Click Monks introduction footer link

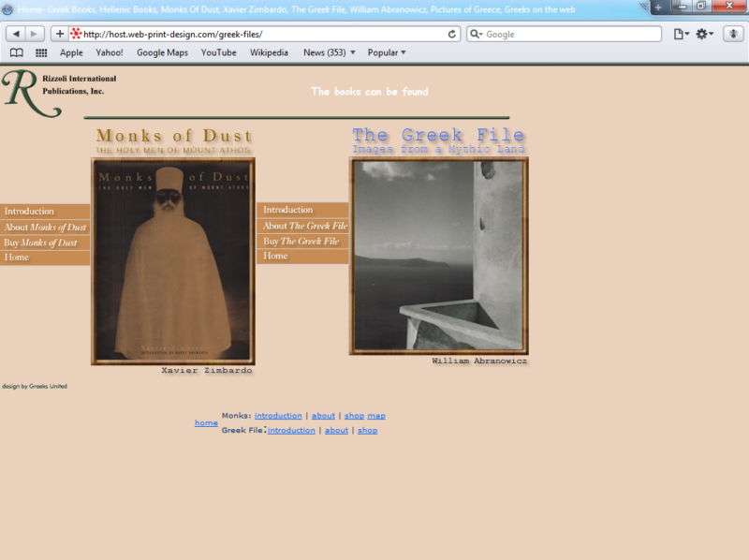tap(278, 416)
